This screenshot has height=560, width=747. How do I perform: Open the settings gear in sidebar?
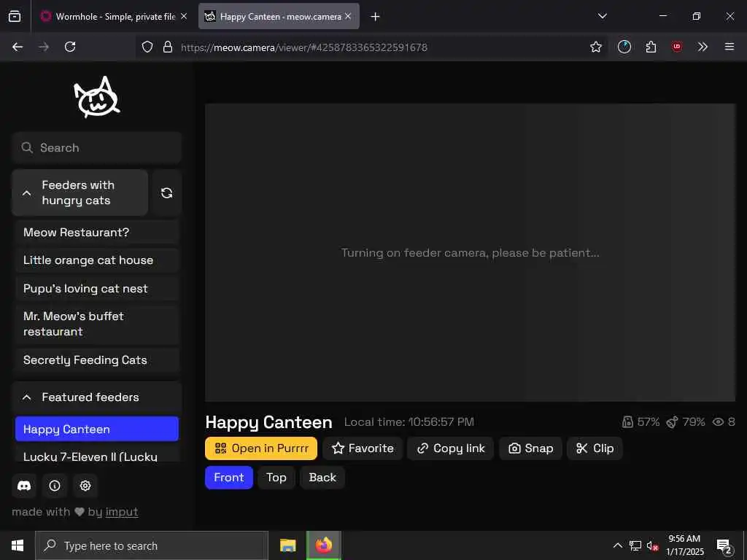[85, 486]
